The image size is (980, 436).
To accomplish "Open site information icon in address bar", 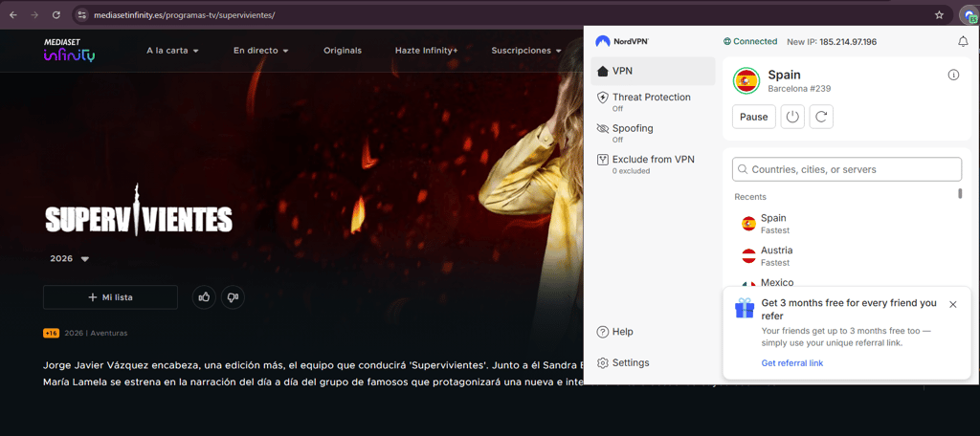I will pos(82,14).
